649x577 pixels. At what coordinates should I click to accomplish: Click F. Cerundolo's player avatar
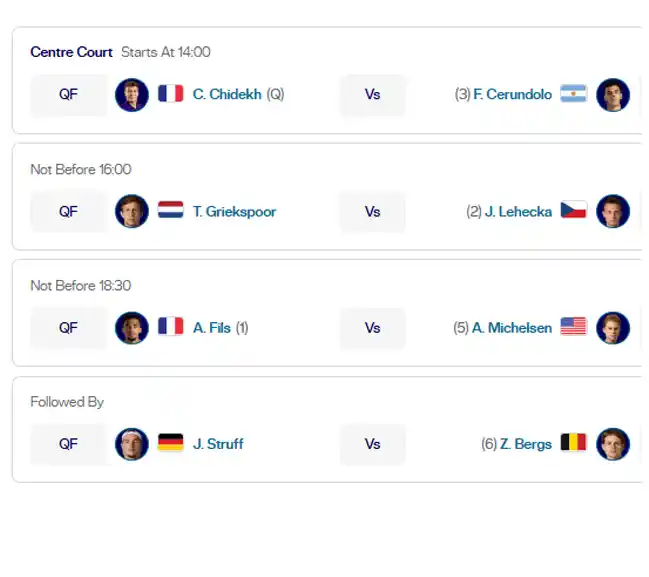[613, 95]
